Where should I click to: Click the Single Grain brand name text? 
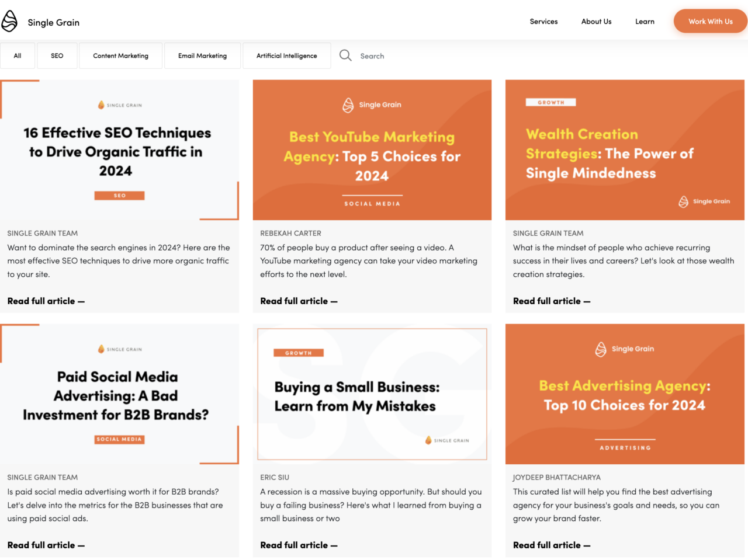[54, 22]
